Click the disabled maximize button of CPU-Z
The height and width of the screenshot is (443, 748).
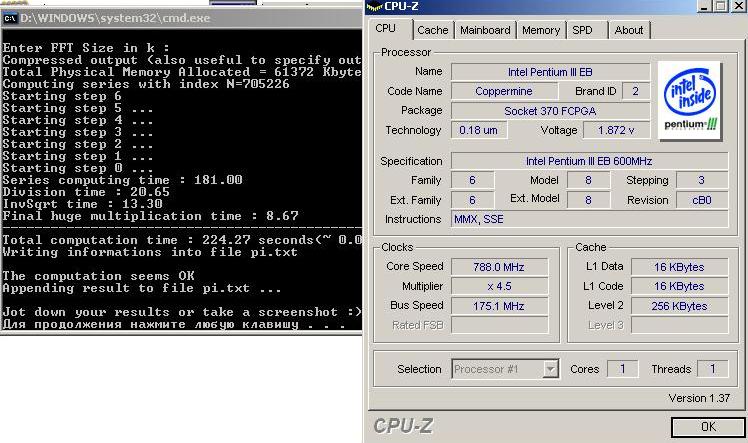(x=721, y=6)
